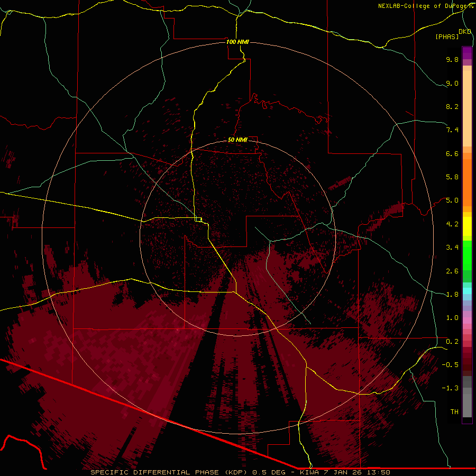Click the 0.5 DEG elevation text
Screen dimensions: 476x476
270,472
